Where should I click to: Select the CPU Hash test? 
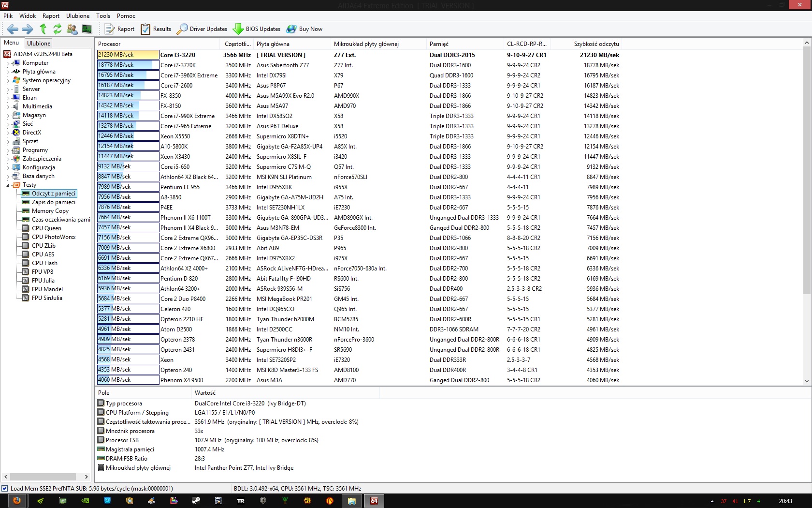44,264
